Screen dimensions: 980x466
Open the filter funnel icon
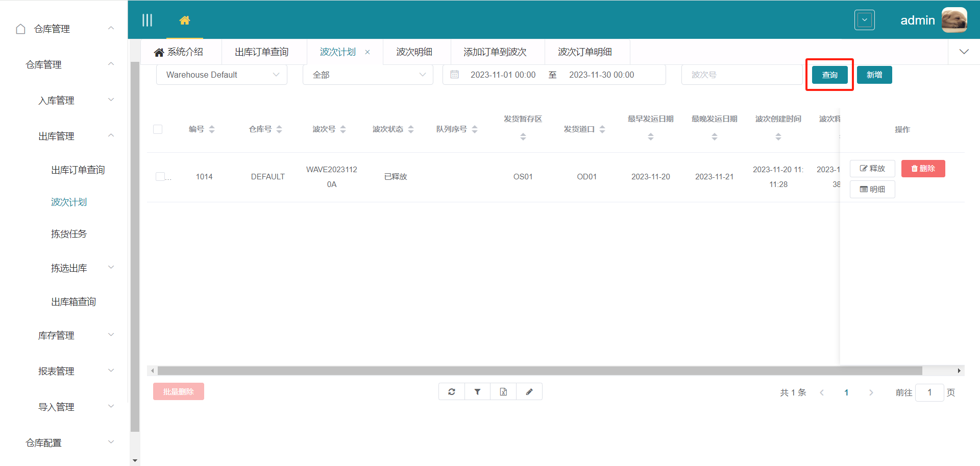(478, 392)
